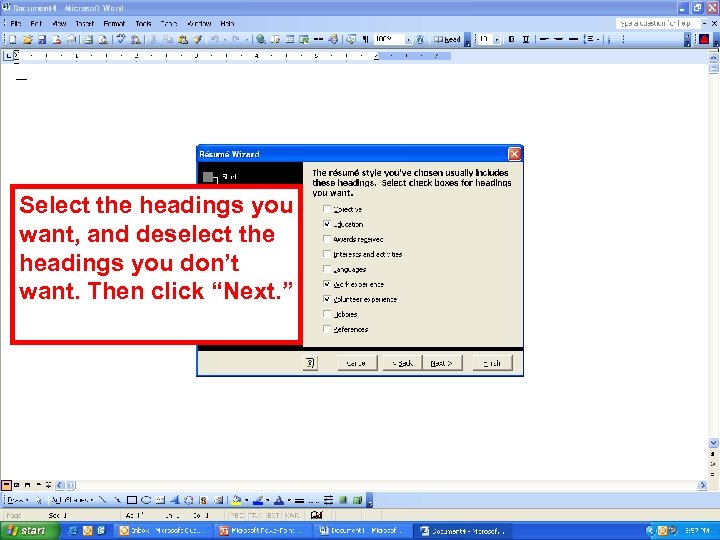
Task: Open the Line Color dropdown arrow
Action: tap(267, 500)
